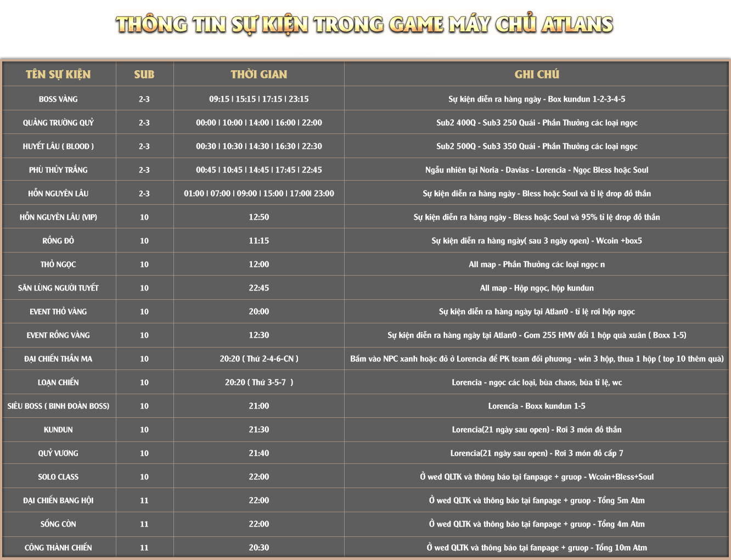Select the RỒNG ĐỎ event name
This screenshot has width=731, height=560.
point(58,241)
